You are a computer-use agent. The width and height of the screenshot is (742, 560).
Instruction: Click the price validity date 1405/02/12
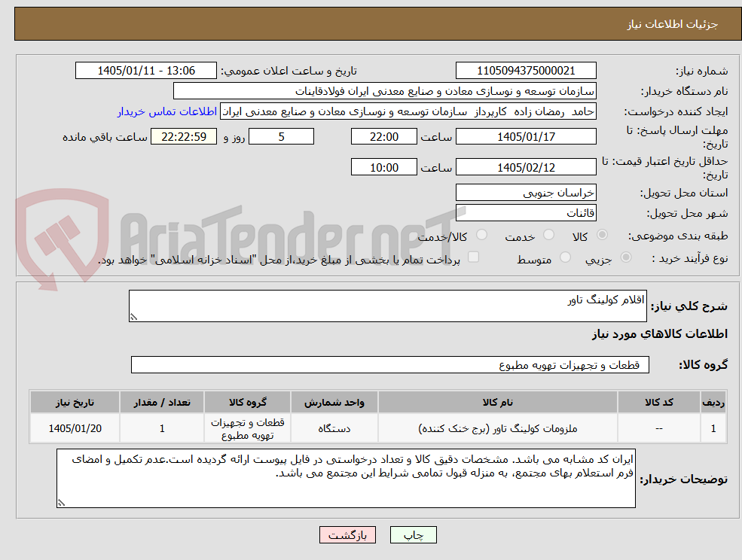[526, 167]
